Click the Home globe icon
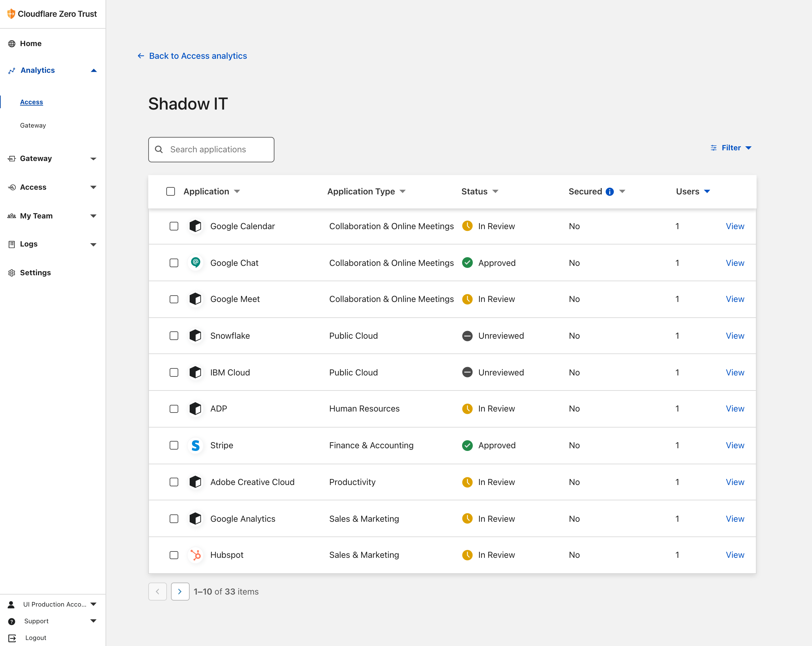This screenshot has height=646, width=812. pyautogui.click(x=12, y=44)
